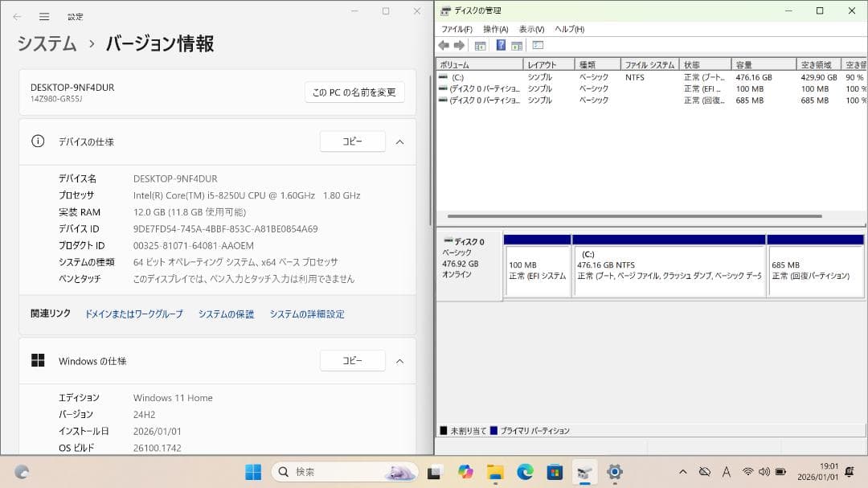This screenshot has height=488, width=868.
Task: Open the Start menu from the taskbar
Action: click(254, 472)
